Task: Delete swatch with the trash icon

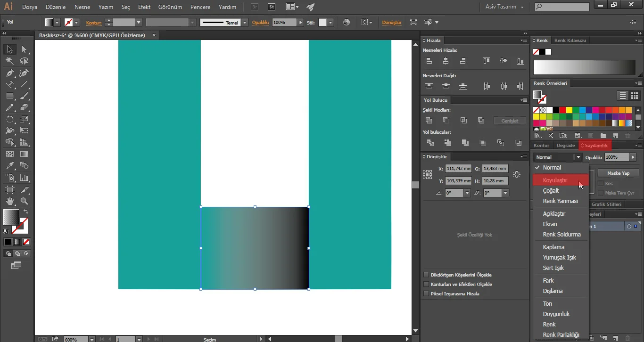Action: [x=628, y=136]
